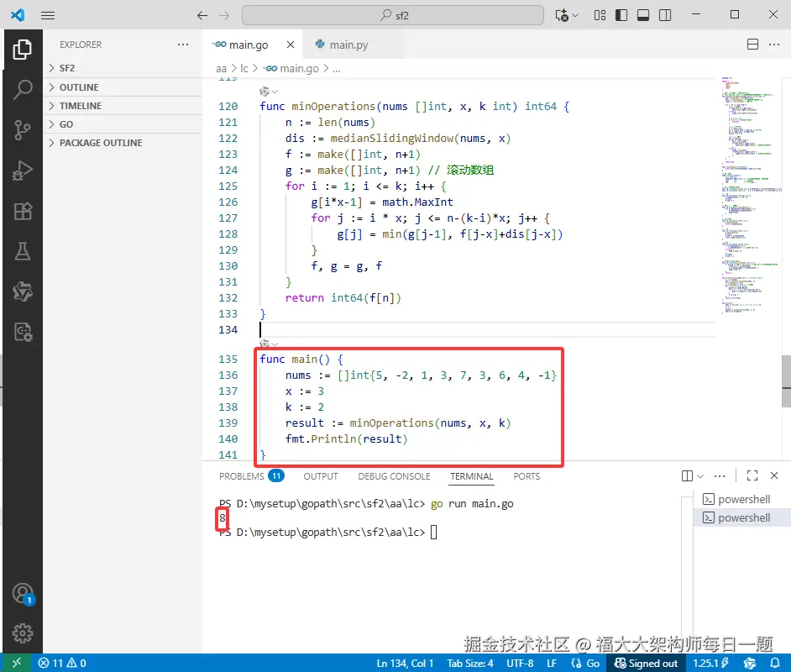The width and height of the screenshot is (791, 672).
Task: Open notifications bell in status bar
Action: point(775,663)
